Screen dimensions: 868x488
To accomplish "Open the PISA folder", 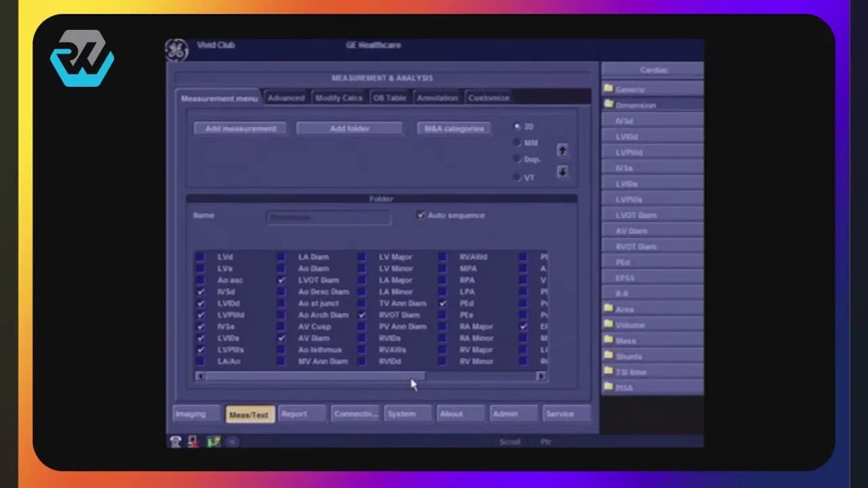I will [623, 387].
